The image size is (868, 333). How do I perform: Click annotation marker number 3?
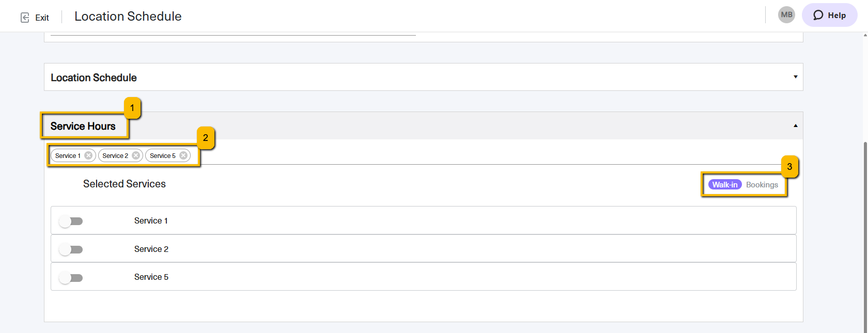[789, 167]
